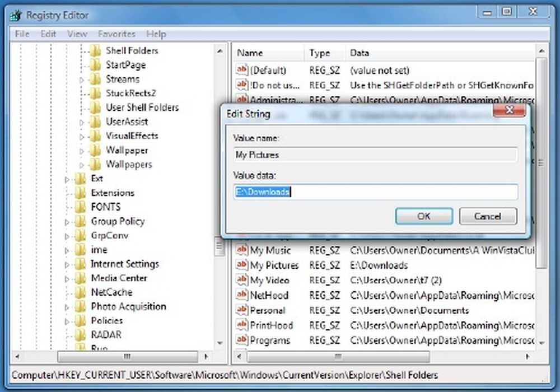Expand the Ext tree node

(67, 180)
